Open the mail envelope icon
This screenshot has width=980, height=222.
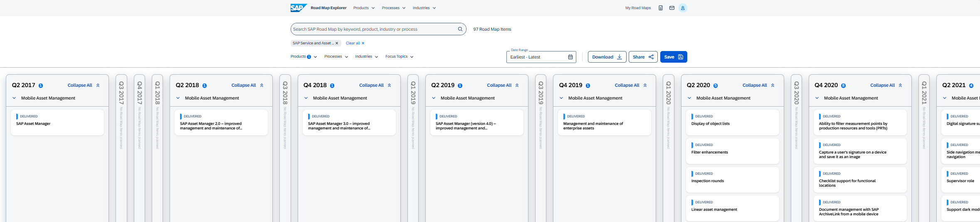point(672,8)
